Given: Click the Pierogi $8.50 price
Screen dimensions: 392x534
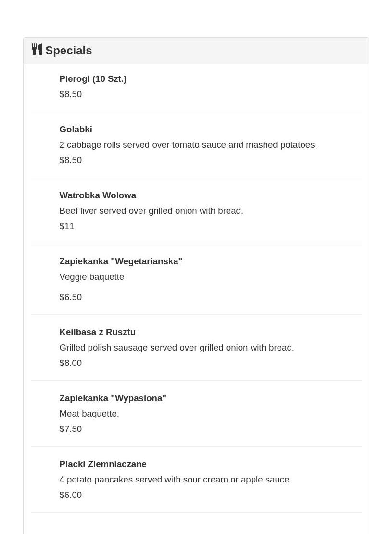Looking at the screenshot, I should pos(71,94).
